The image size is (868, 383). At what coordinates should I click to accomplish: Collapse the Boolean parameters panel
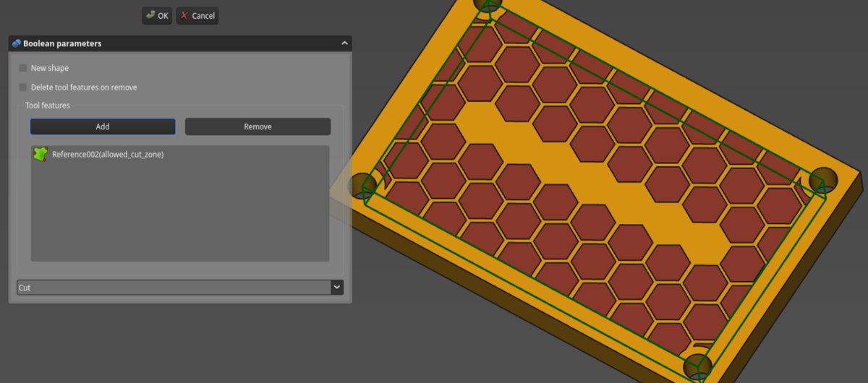(344, 43)
